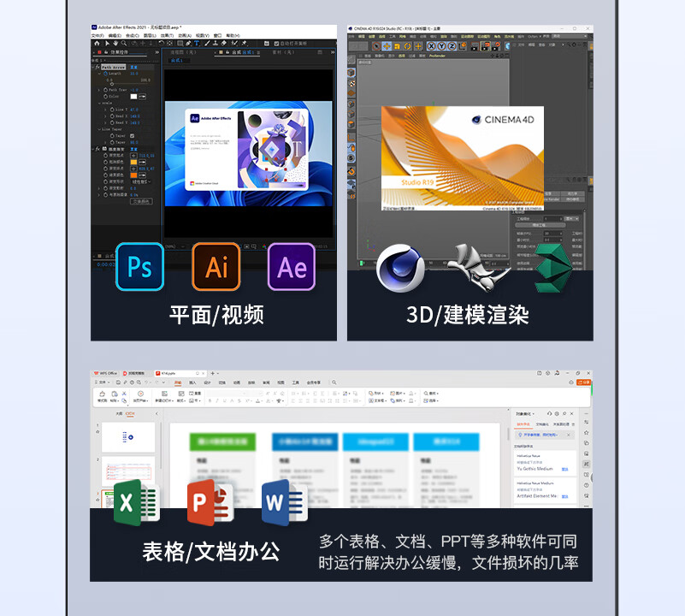685x616 pixels.
Task: Select the Selection arrow tool in After Effects
Action: coord(107,44)
